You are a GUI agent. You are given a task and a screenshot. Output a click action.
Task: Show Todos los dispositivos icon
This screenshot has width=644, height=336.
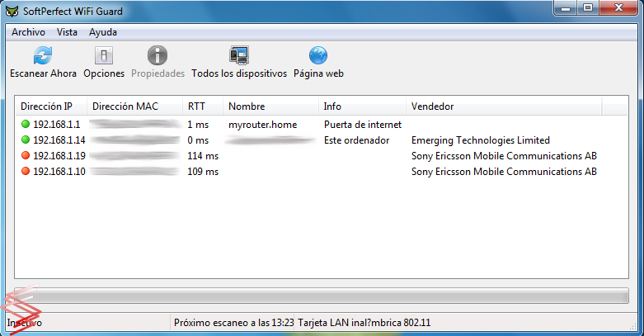click(239, 55)
